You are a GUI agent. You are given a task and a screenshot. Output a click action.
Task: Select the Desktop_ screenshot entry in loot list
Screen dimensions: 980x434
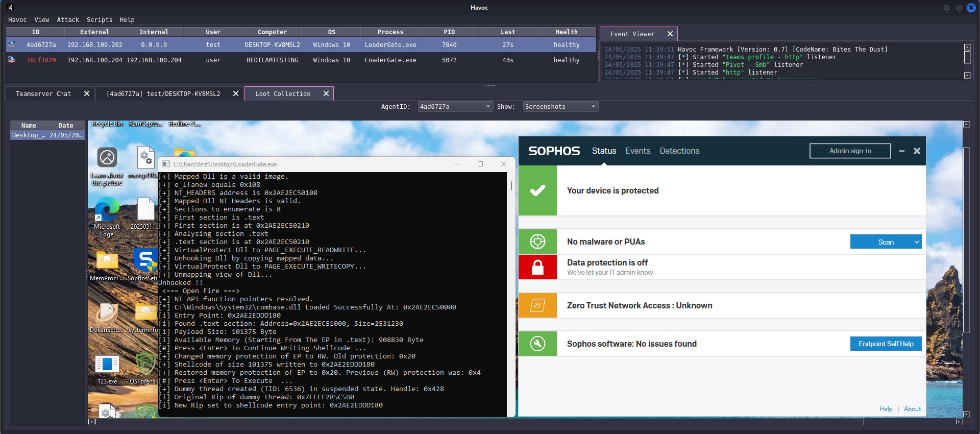47,135
